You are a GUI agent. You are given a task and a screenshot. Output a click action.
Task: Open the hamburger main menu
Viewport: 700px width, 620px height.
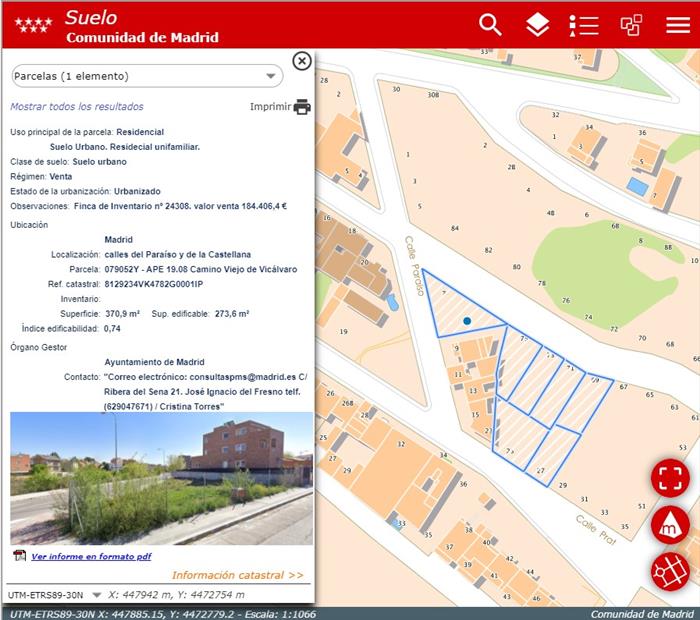coord(678,25)
